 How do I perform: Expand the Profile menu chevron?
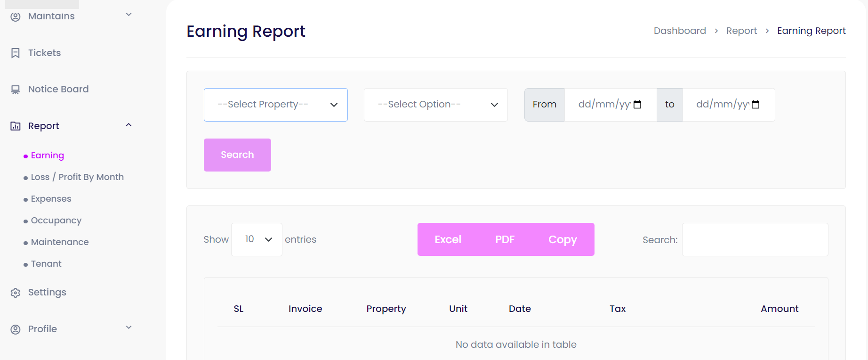tap(129, 327)
